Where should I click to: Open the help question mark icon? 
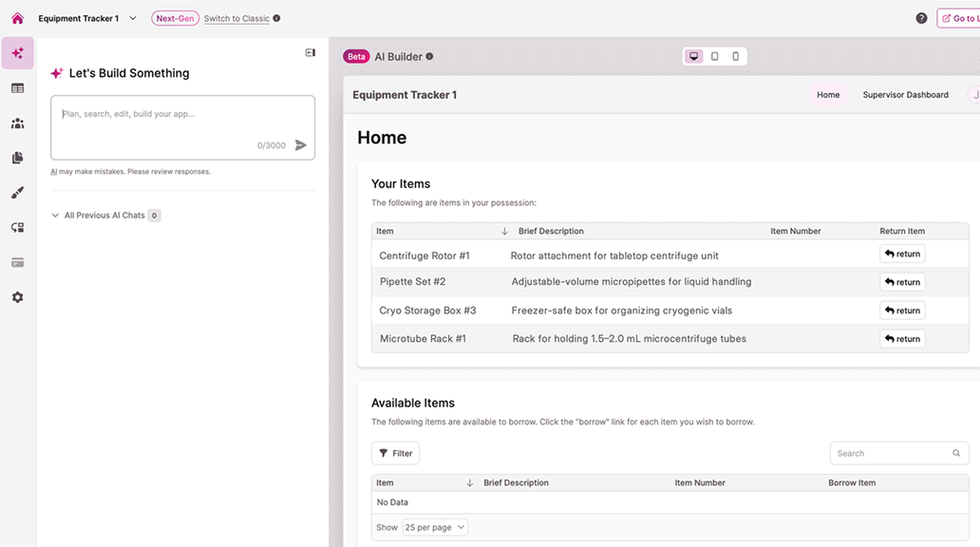[x=921, y=18]
